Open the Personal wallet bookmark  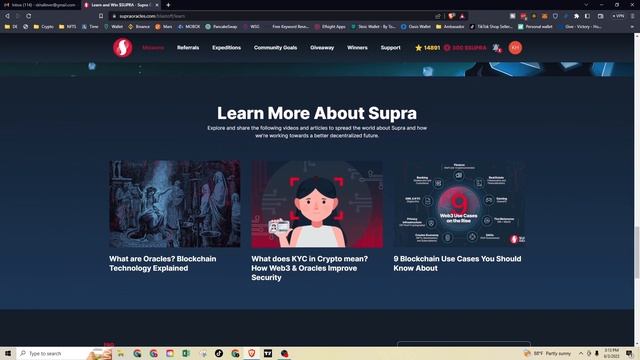pyautogui.click(x=535, y=27)
